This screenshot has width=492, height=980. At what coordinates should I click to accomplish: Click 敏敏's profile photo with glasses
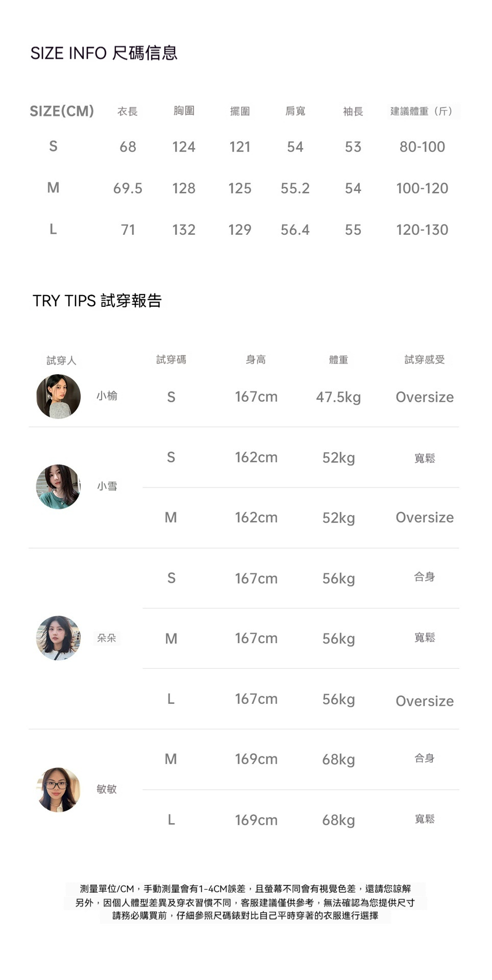click(59, 790)
